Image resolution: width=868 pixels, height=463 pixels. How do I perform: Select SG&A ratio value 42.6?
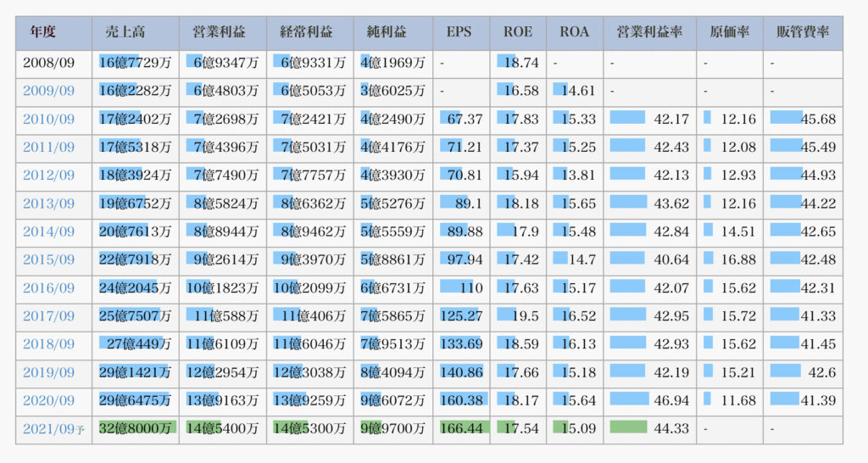822,372
